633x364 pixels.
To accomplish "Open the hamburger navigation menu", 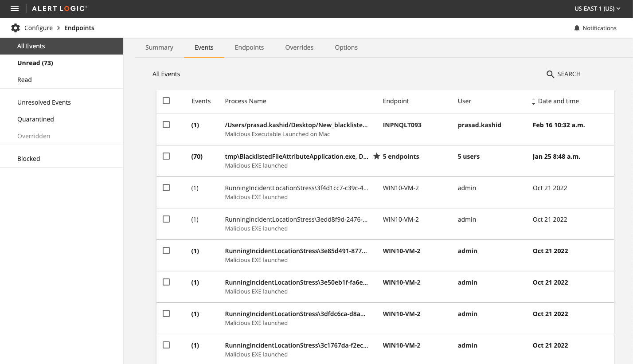I will pos(15,9).
